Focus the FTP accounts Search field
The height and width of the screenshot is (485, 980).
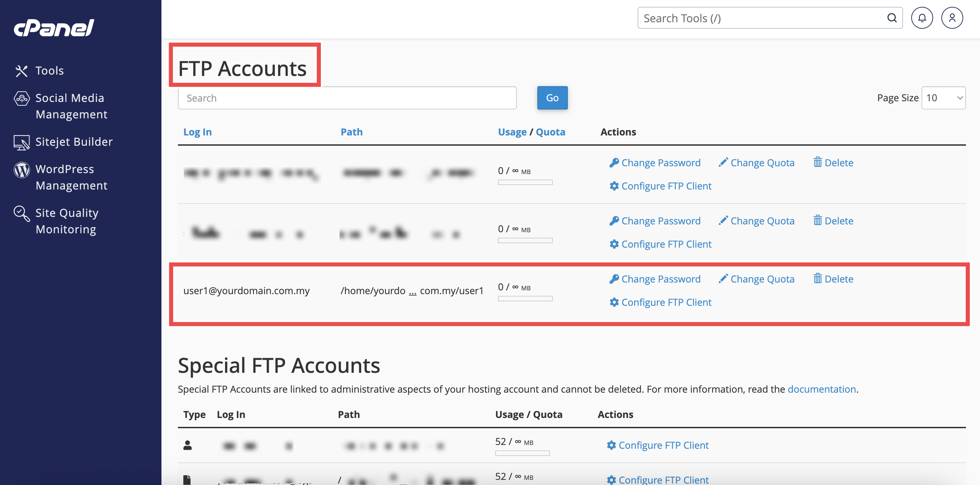point(347,98)
